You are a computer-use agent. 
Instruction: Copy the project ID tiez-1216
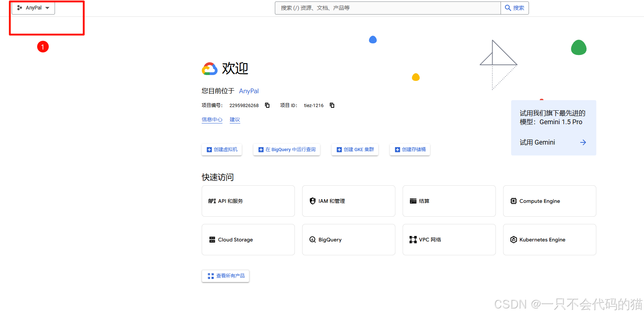pos(332,105)
